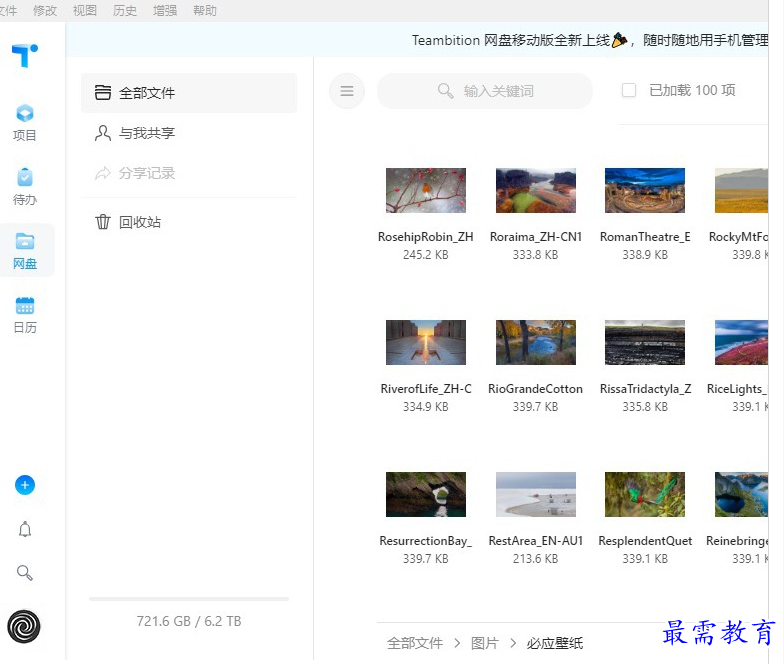Screen dimensions: 784x664
Task: Toggle the 已加载 100 项 select-all checkbox
Action: coord(629,90)
